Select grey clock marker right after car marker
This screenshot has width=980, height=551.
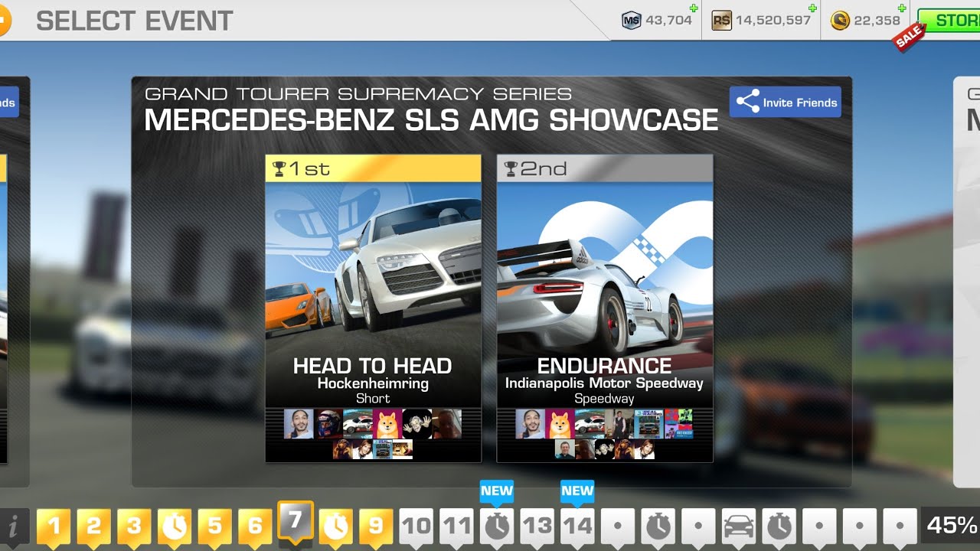(779, 527)
